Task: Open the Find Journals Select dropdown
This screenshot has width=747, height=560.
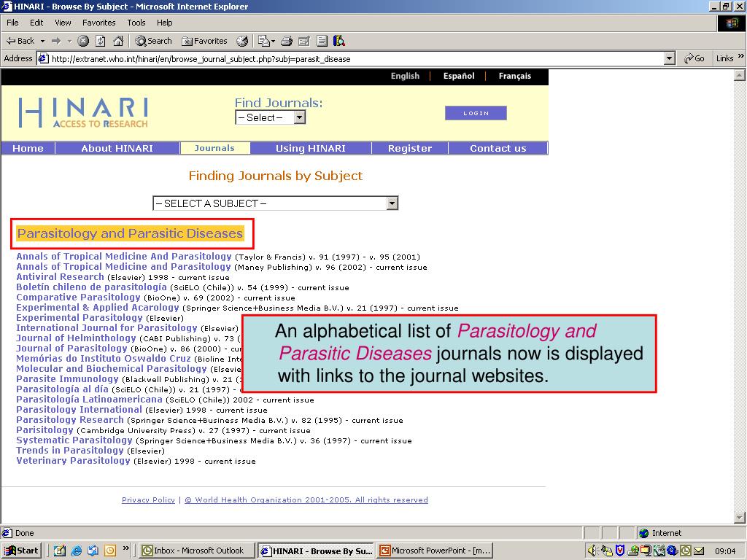Action: (270, 117)
